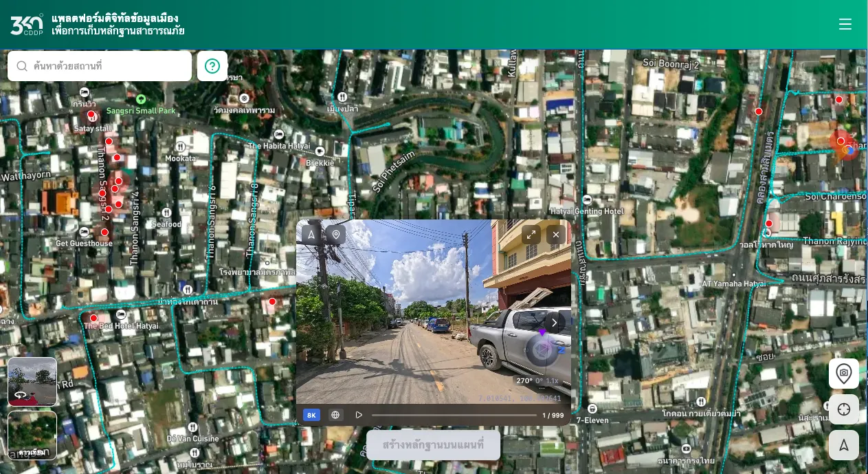Close the street photo viewer panel
The height and width of the screenshot is (474, 868).
tap(555, 235)
